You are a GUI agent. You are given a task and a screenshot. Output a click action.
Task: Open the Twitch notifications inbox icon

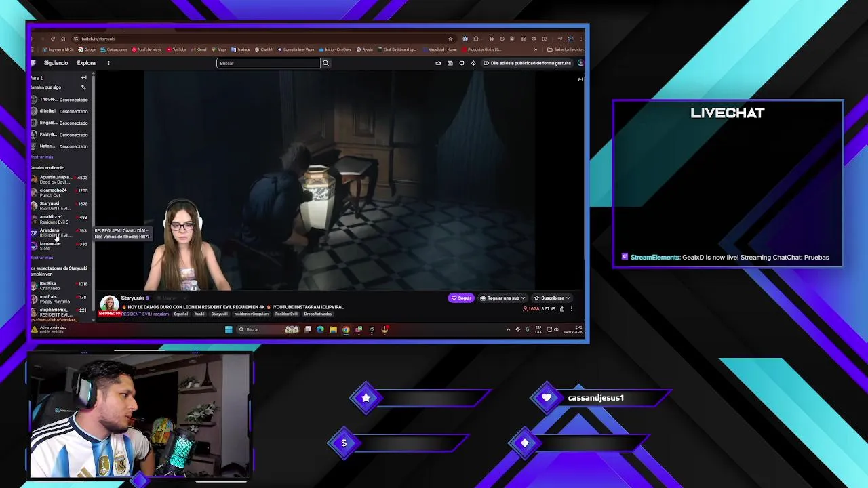[x=450, y=63]
